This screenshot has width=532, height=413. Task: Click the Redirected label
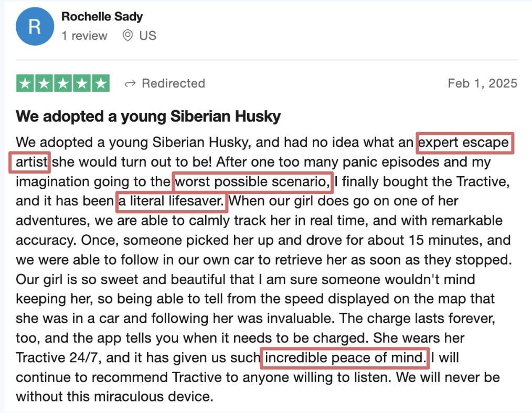point(173,83)
